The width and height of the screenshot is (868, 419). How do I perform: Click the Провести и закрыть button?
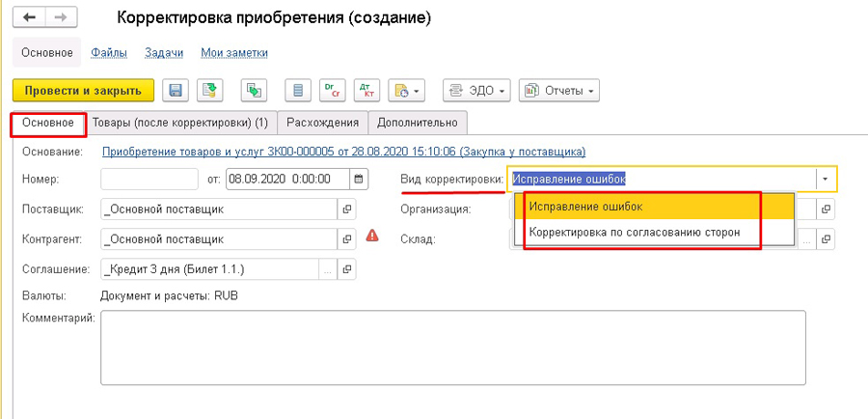click(x=83, y=91)
